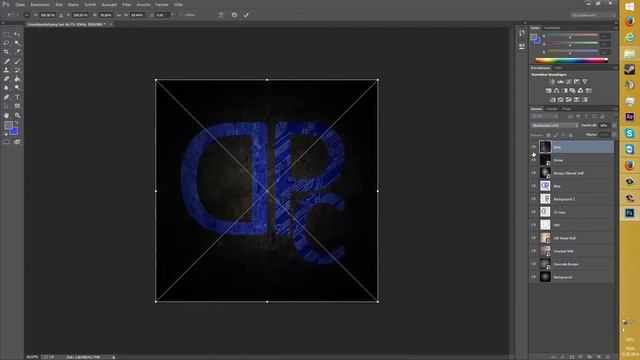Screen dimensions: 640x360
Task: Click the foreground color swatch in toolbar
Action: [x=8, y=126]
